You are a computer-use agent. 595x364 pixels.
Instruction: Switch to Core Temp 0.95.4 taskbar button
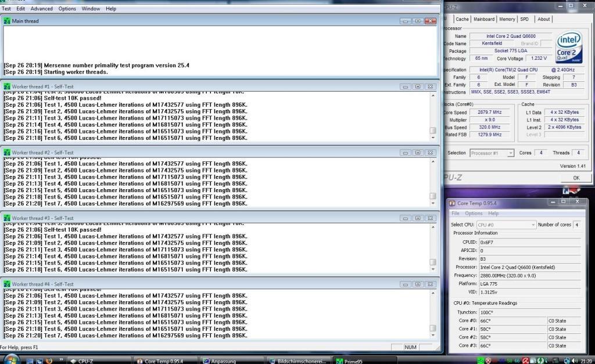tap(166, 361)
